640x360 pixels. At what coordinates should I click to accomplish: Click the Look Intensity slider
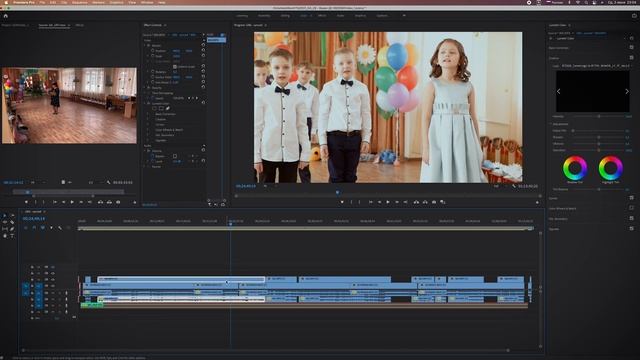tap(599, 116)
